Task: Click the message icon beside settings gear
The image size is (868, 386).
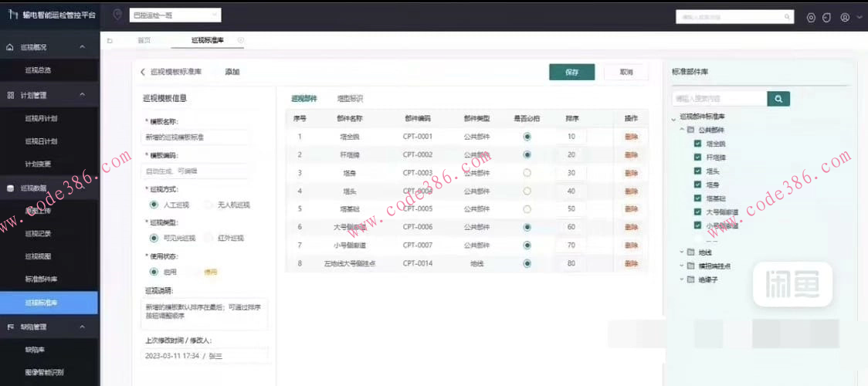Action: pos(826,17)
